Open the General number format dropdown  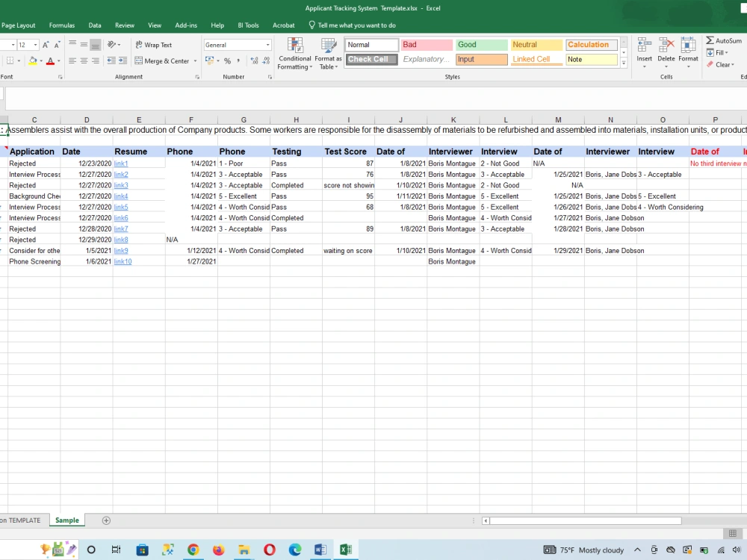pyautogui.click(x=267, y=45)
